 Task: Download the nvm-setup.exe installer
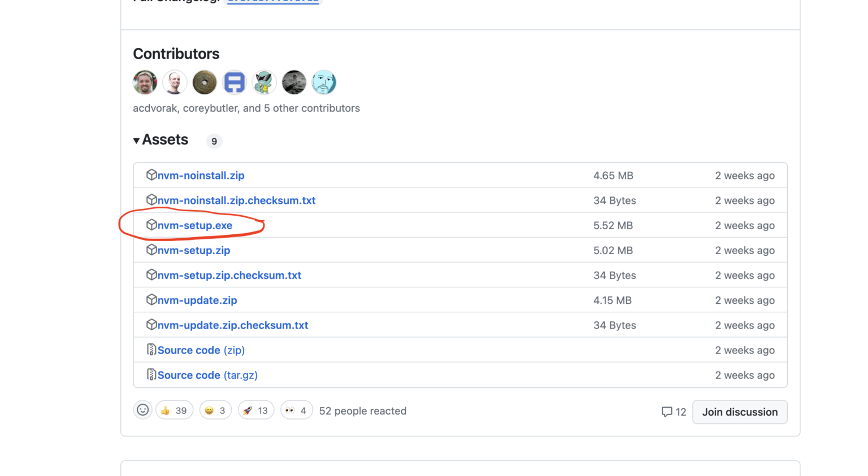click(195, 225)
